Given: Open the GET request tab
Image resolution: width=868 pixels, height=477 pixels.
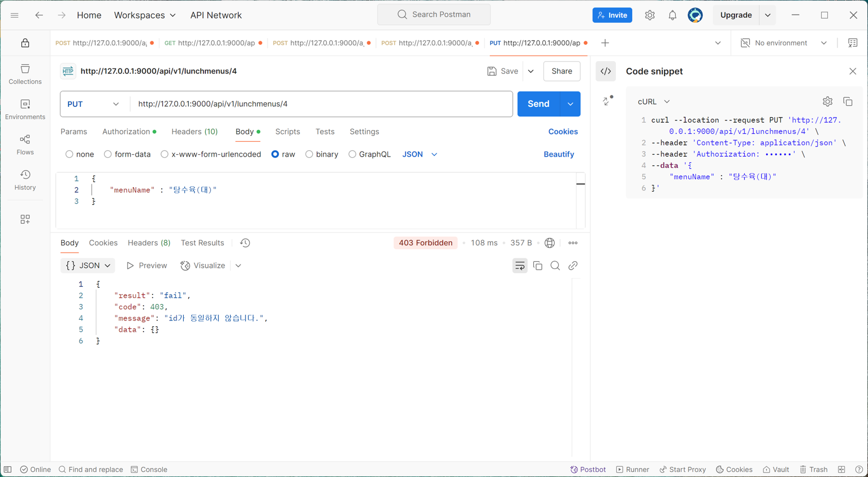Looking at the screenshot, I should [213, 43].
